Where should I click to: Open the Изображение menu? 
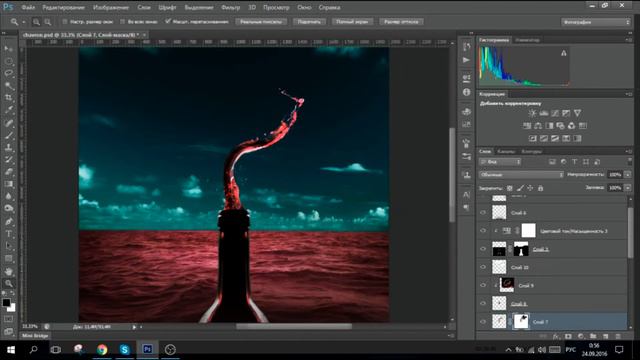pyautogui.click(x=111, y=7)
